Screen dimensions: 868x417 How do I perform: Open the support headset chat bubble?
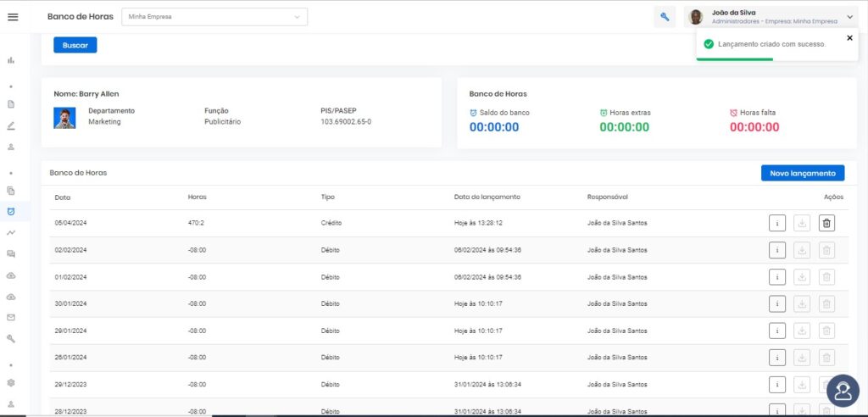tap(843, 391)
